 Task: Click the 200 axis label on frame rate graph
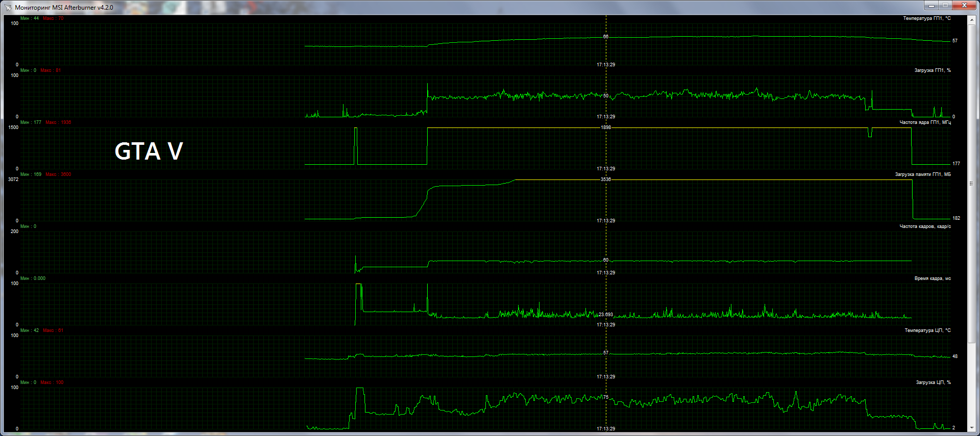(14, 232)
